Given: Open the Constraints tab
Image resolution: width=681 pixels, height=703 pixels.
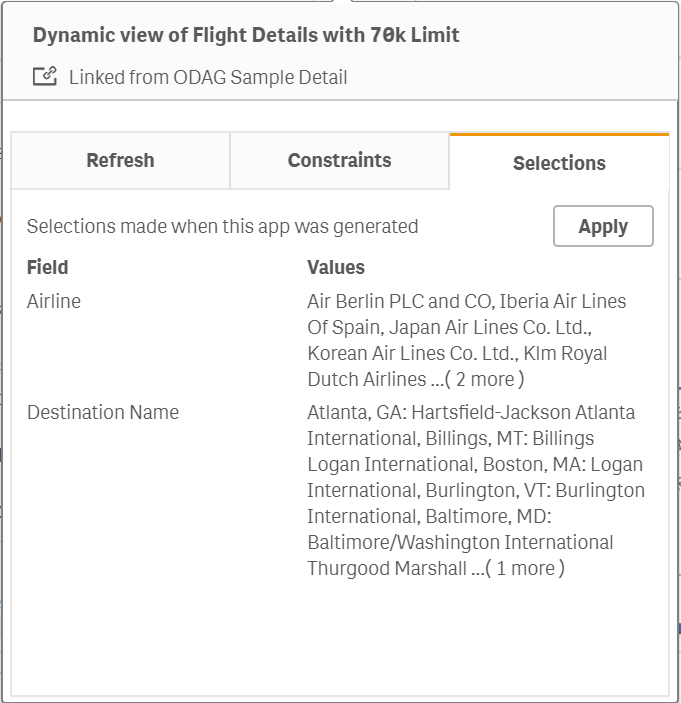Looking at the screenshot, I should 339,160.
